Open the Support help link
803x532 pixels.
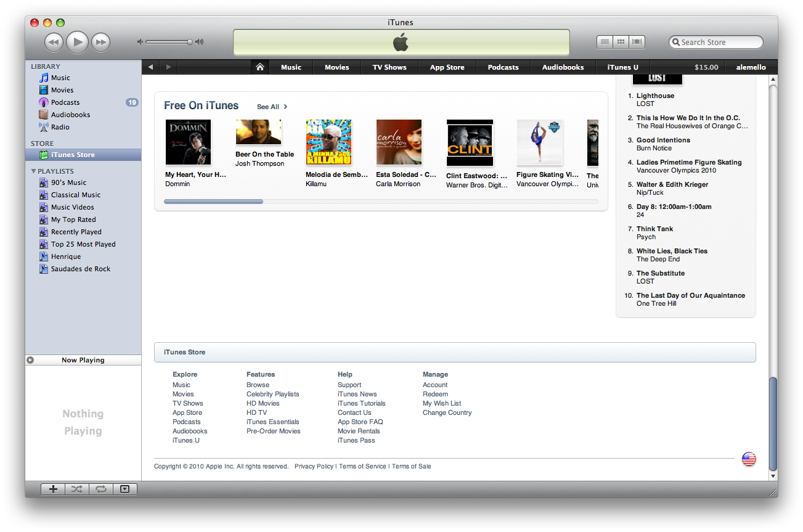(x=349, y=385)
